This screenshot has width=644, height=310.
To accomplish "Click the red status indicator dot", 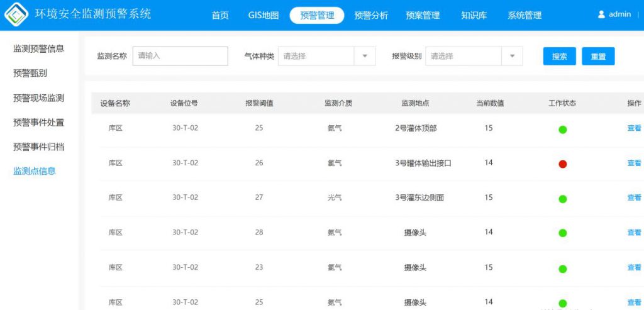I will coord(562,164).
